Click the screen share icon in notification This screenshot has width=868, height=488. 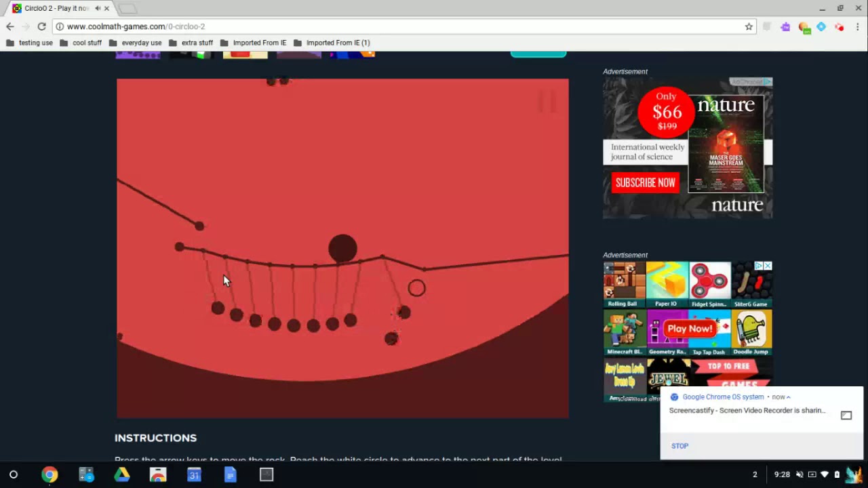pos(846,415)
